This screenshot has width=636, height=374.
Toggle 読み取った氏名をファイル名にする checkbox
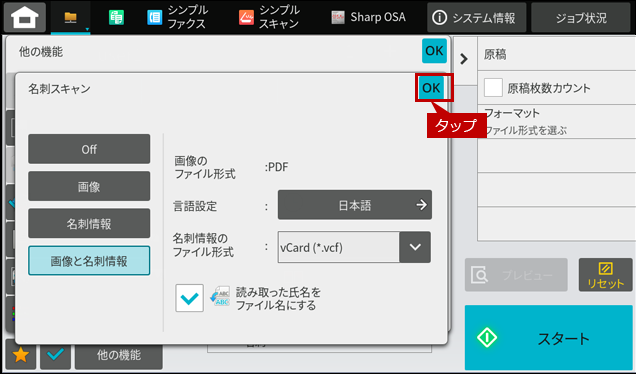[x=189, y=298]
